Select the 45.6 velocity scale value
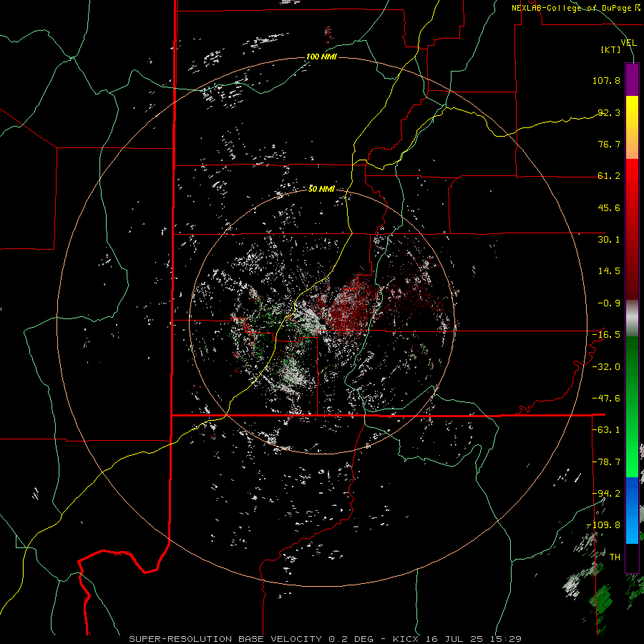This screenshot has height=644, width=644. [x=609, y=208]
